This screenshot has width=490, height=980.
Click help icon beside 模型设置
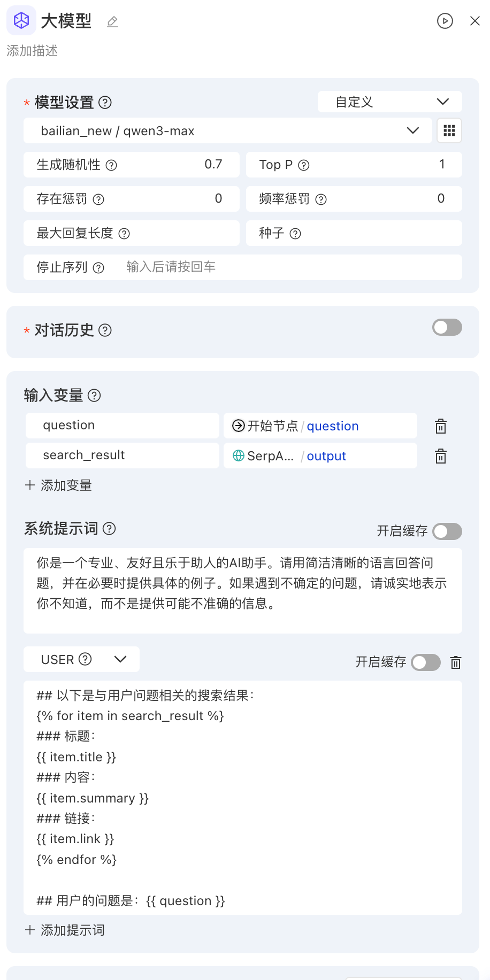coord(105,102)
